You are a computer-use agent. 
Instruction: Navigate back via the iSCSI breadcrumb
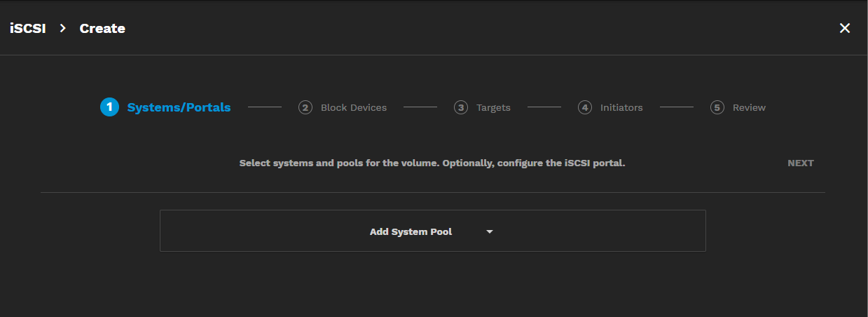[x=27, y=28]
